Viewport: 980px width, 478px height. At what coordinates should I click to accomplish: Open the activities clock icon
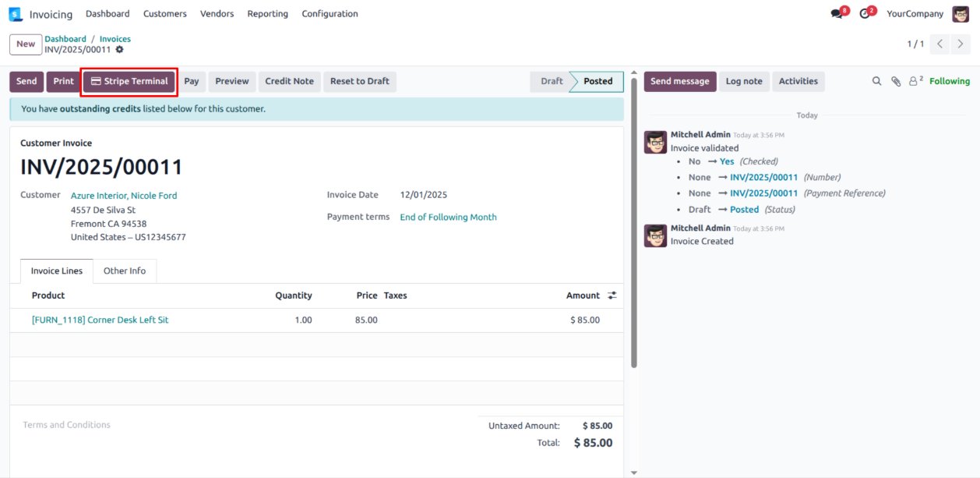865,14
